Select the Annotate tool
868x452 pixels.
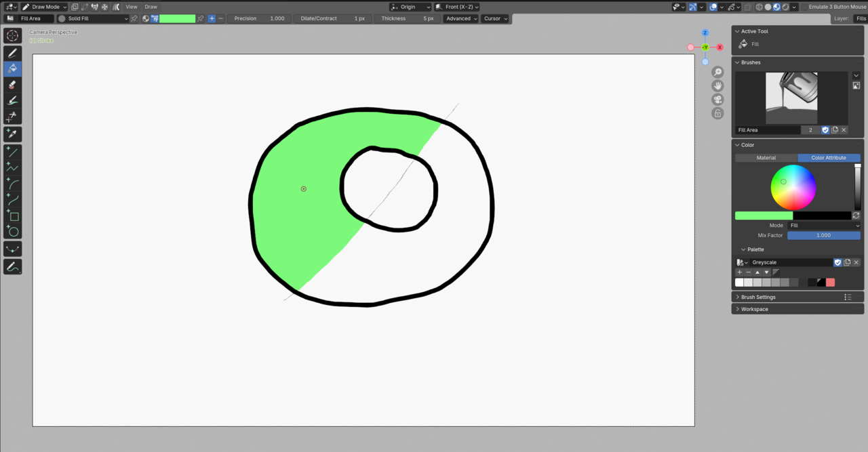click(12, 267)
